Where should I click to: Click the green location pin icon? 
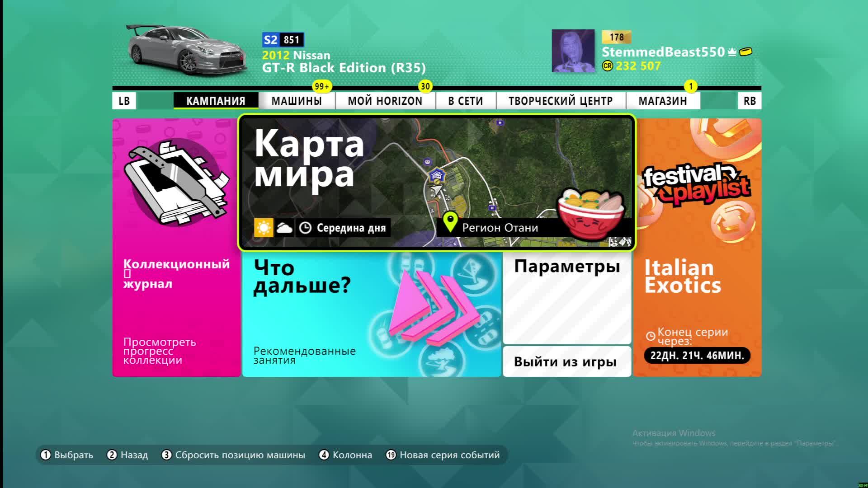(450, 222)
